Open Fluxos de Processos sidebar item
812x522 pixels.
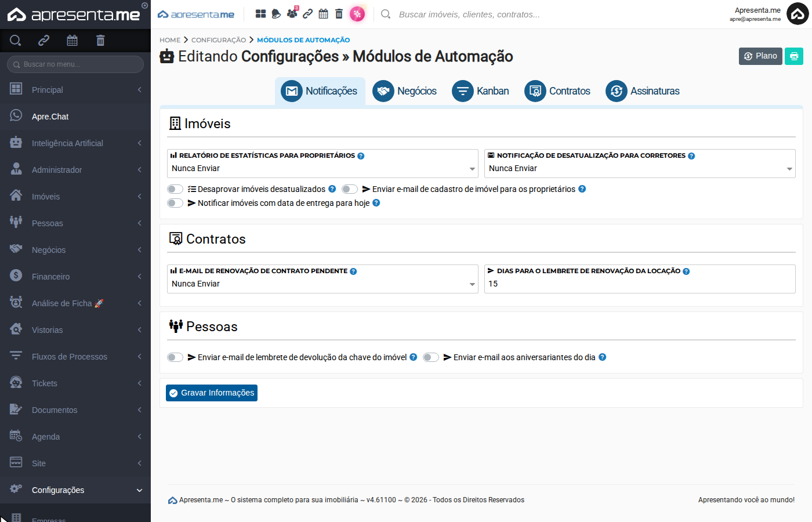(75, 357)
